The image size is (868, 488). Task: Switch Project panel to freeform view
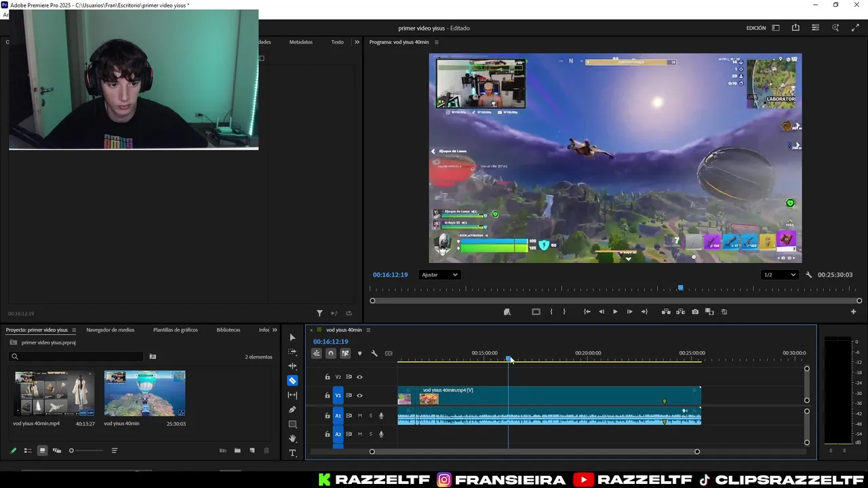point(57,451)
